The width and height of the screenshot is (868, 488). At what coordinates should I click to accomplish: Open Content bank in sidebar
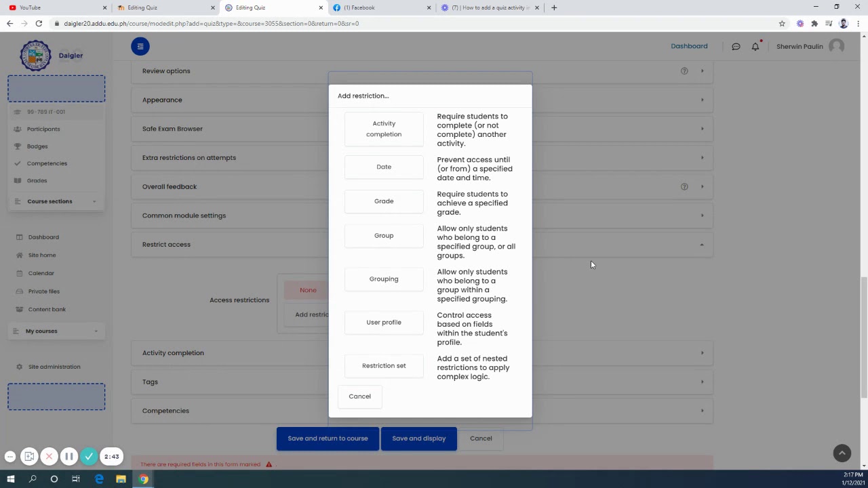pyautogui.click(x=47, y=309)
